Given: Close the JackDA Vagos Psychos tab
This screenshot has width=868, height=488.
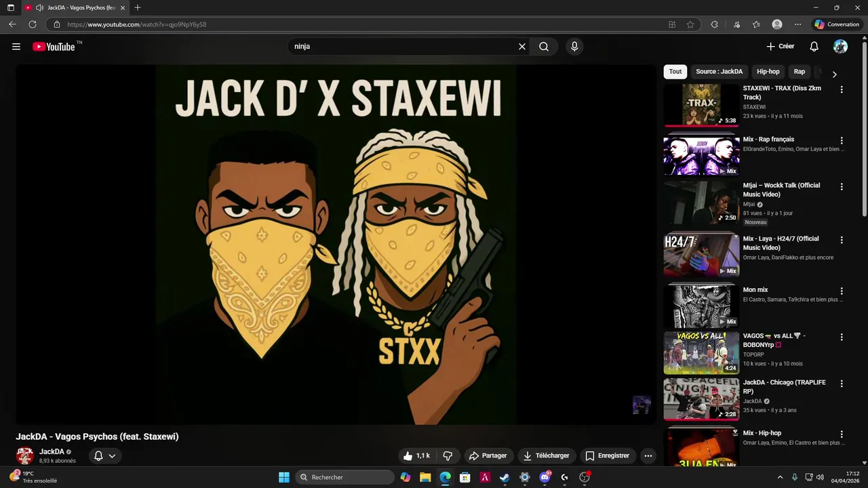Looking at the screenshot, I should (123, 7).
